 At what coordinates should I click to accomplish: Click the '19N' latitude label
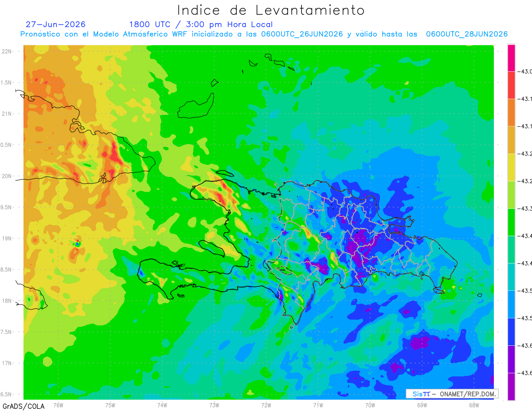(x=7, y=238)
